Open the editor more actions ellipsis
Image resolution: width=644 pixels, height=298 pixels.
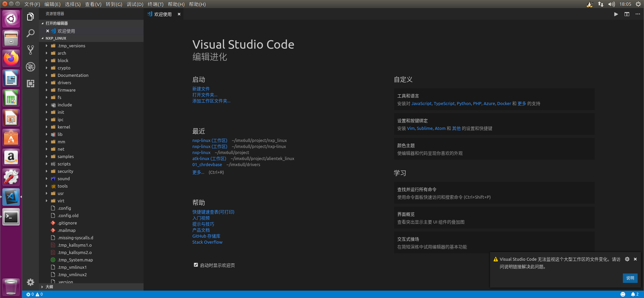pos(638,14)
